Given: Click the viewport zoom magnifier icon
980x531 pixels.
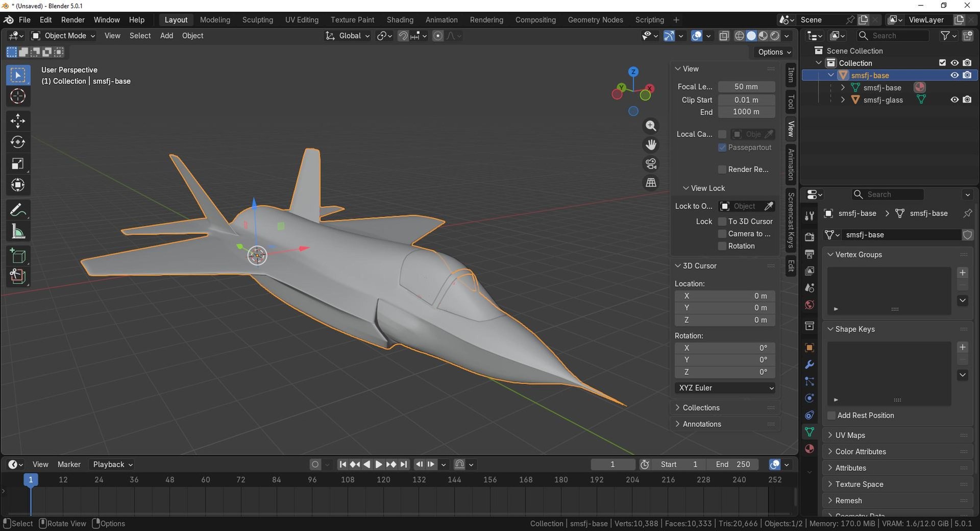Looking at the screenshot, I should point(651,126).
